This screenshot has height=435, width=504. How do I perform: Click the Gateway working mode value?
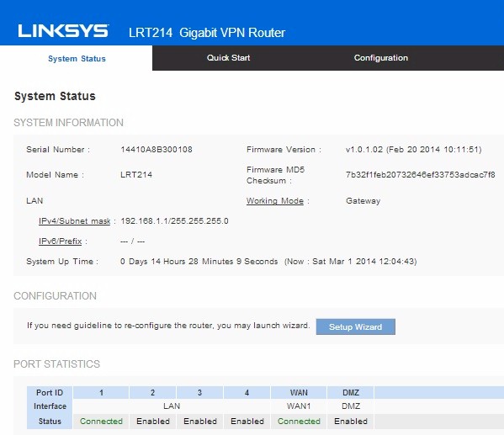point(363,201)
